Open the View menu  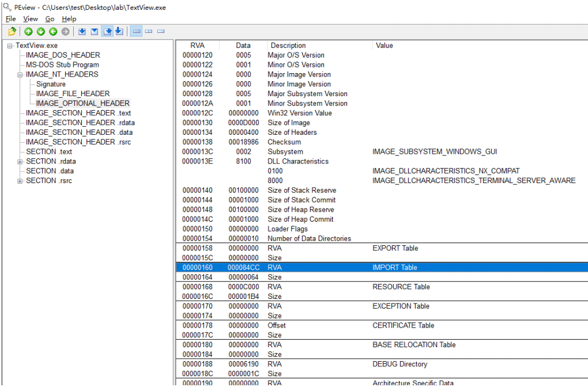click(x=31, y=19)
